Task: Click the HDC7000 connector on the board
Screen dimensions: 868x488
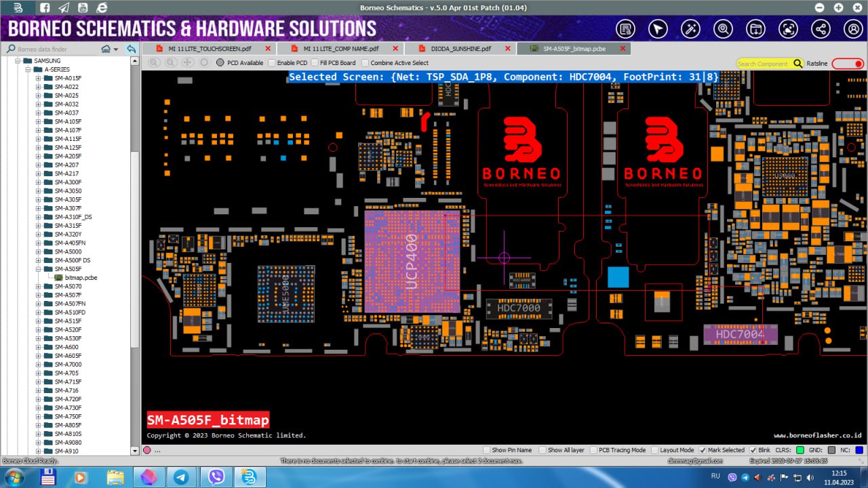Action: tap(519, 308)
